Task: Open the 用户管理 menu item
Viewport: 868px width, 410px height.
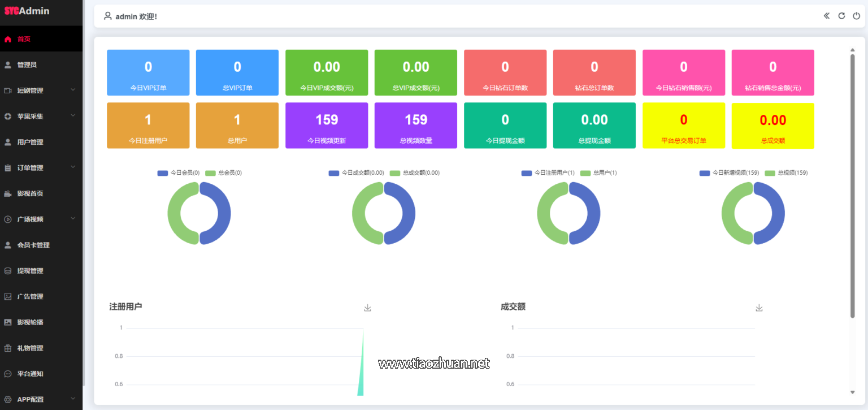Action: click(x=30, y=142)
